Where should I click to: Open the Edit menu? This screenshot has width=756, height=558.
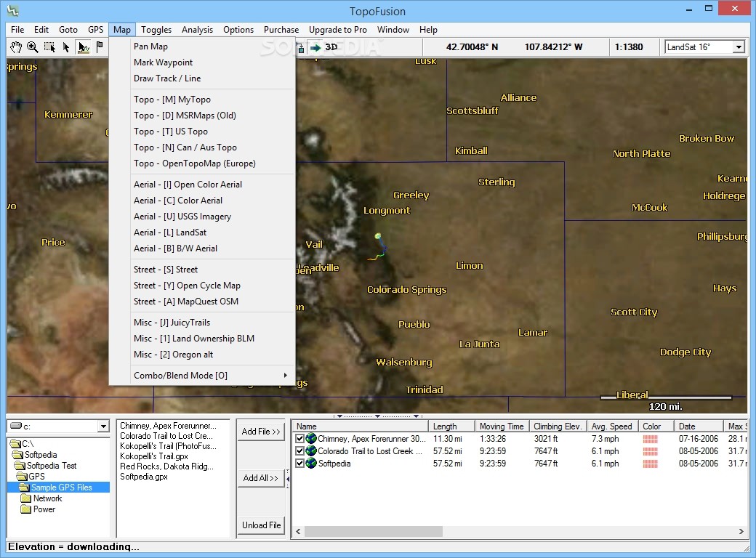41,29
